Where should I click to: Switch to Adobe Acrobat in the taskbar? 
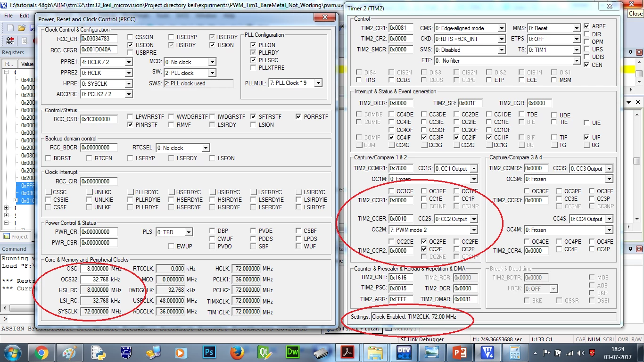pyautogui.click(x=348, y=353)
